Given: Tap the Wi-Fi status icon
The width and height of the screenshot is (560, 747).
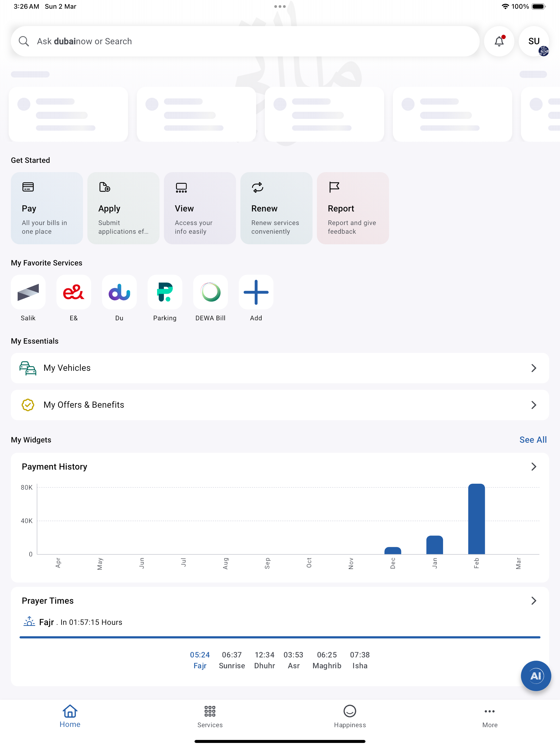Looking at the screenshot, I should click(x=505, y=7).
